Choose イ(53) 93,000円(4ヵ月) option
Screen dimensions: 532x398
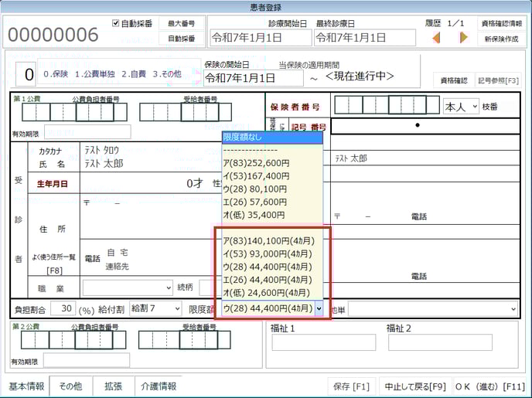267,253
